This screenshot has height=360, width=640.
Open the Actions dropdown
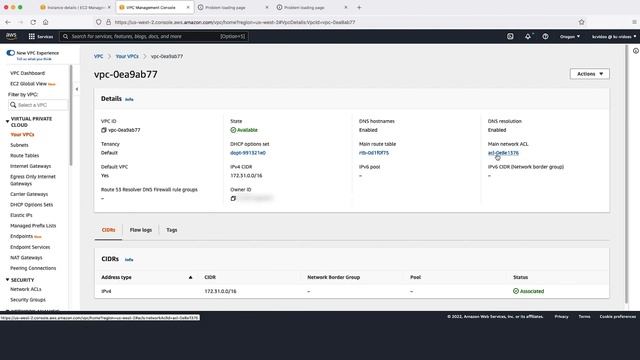point(589,74)
